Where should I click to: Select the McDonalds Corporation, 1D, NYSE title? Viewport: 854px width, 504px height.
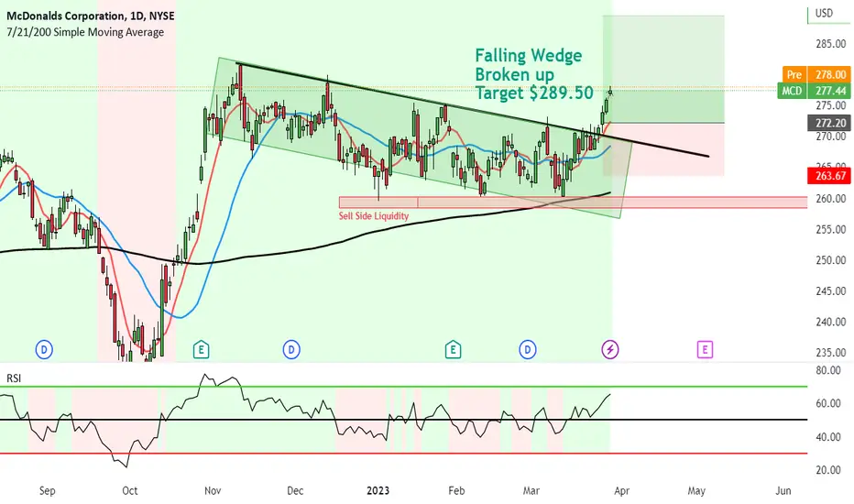point(91,16)
